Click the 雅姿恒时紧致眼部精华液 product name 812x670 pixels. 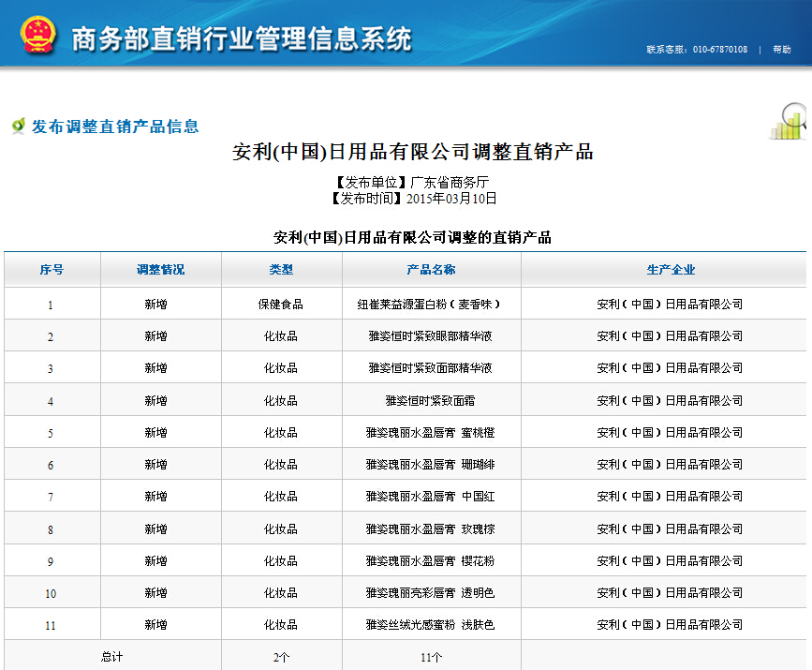coord(431,336)
